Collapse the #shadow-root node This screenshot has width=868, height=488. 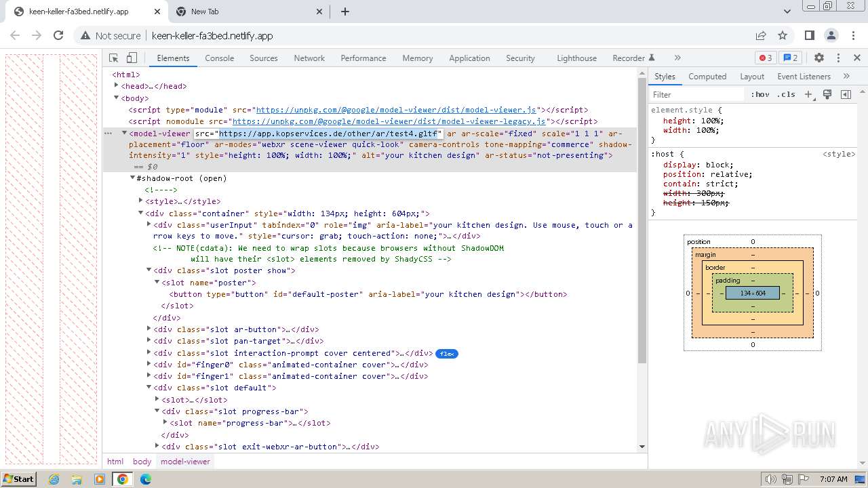[133, 178]
